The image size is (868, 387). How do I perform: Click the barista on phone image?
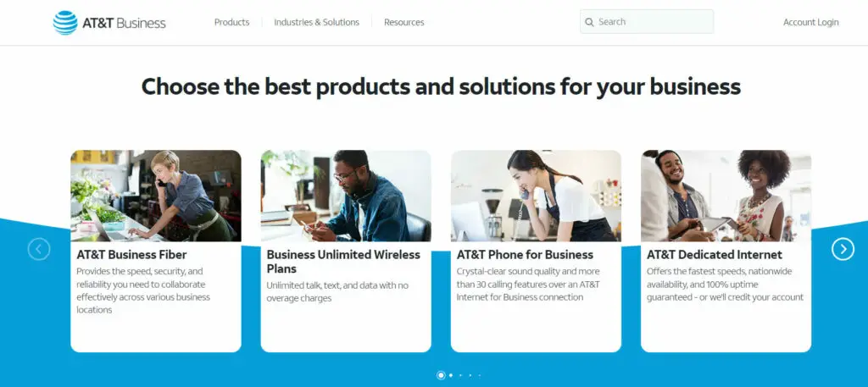point(536,196)
